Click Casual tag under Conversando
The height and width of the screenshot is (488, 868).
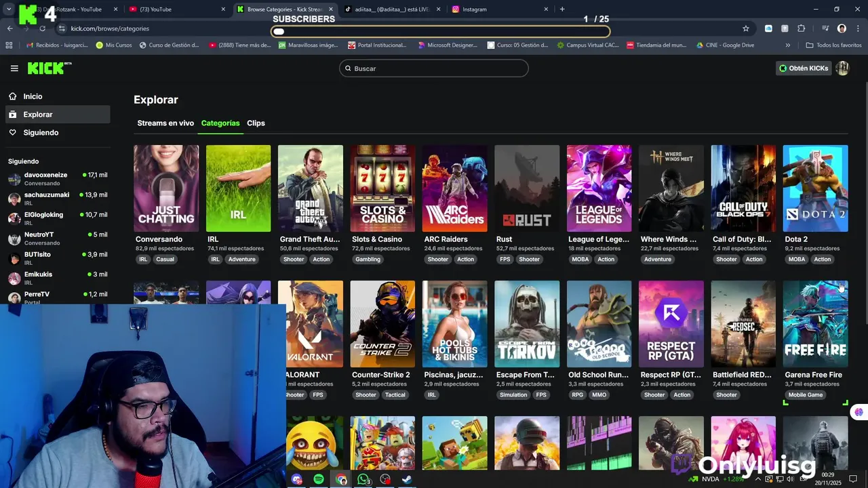(x=165, y=260)
